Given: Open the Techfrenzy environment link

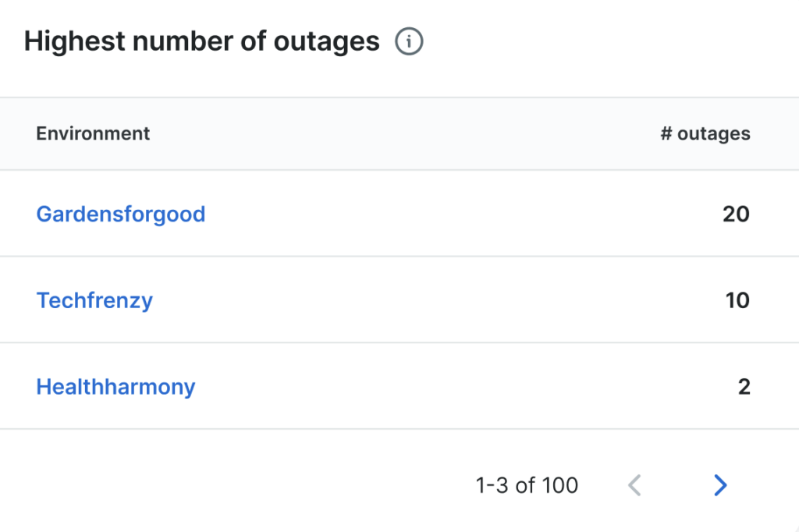Looking at the screenshot, I should click(x=94, y=300).
